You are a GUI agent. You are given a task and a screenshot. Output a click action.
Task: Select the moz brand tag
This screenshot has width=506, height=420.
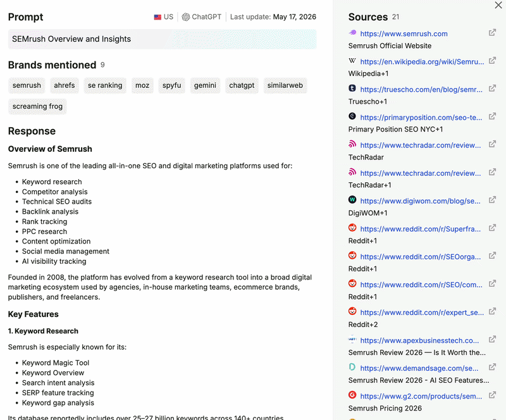pos(142,85)
